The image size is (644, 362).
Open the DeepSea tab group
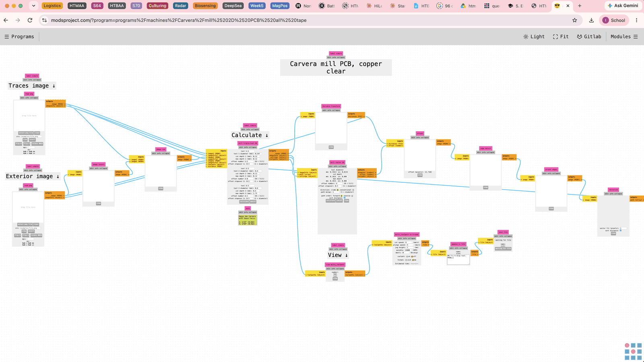tap(233, 6)
